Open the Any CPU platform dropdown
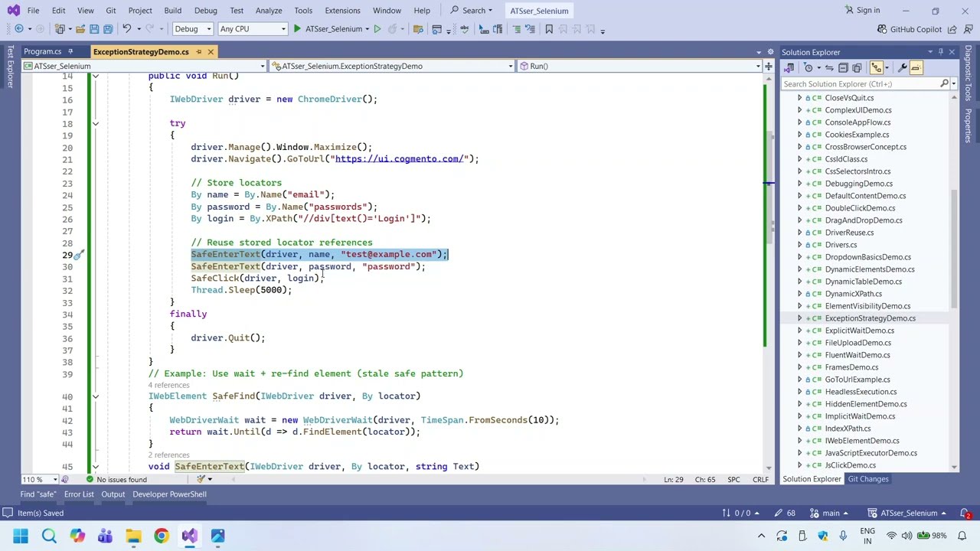The image size is (980, 551). pos(252,29)
